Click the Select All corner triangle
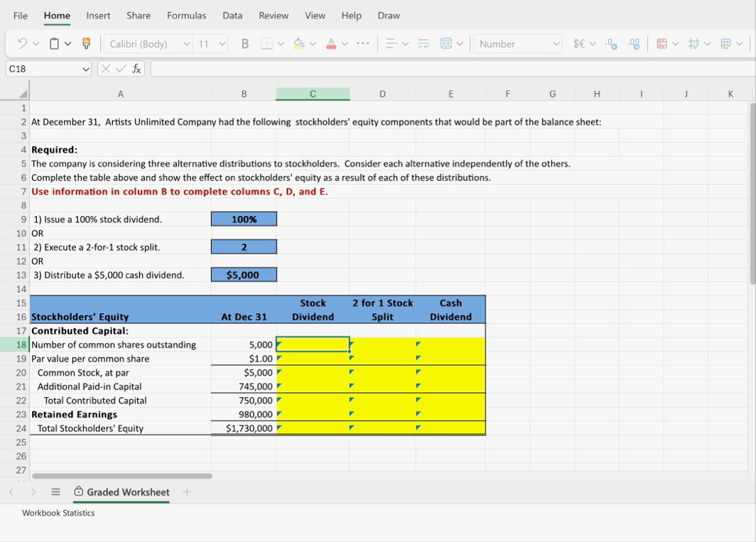Image resolution: width=756 pixels, height=542 pixels. pyautogui.click(x=23, y=94)
